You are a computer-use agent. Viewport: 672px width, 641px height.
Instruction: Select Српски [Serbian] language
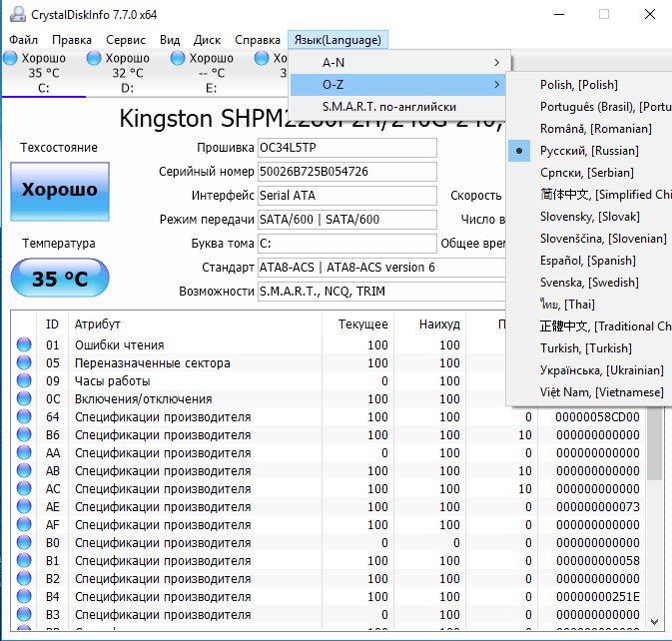[590, 173]
